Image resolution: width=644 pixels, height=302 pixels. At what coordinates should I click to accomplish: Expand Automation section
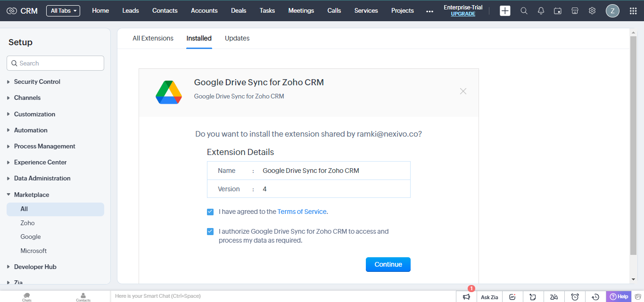(x=31, y=130)
